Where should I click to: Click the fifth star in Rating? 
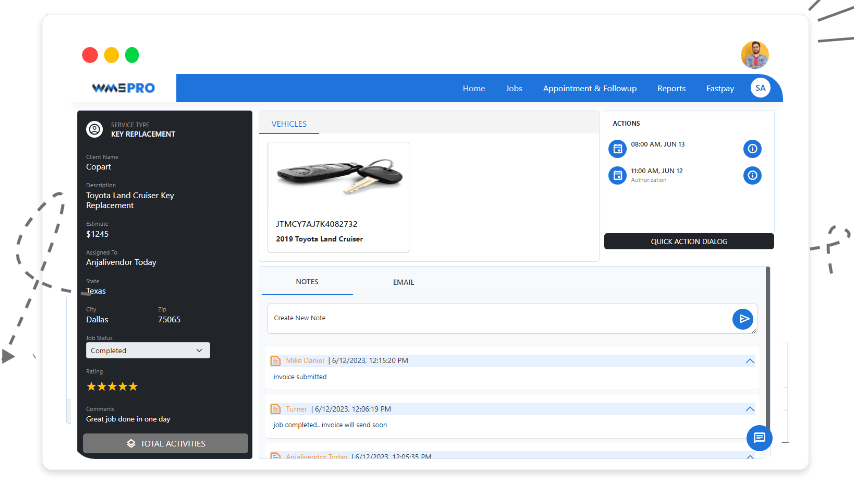(133, 386)
